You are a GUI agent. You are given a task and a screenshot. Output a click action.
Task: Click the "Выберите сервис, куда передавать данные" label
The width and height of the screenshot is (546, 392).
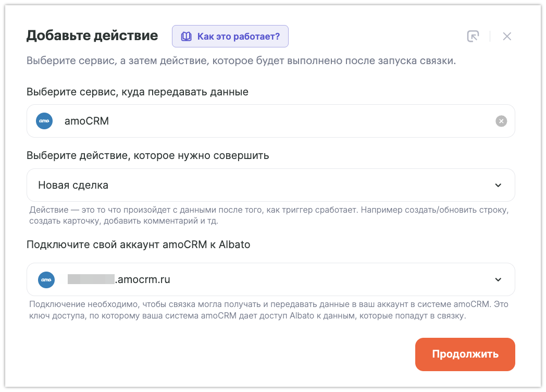point(138,92)
